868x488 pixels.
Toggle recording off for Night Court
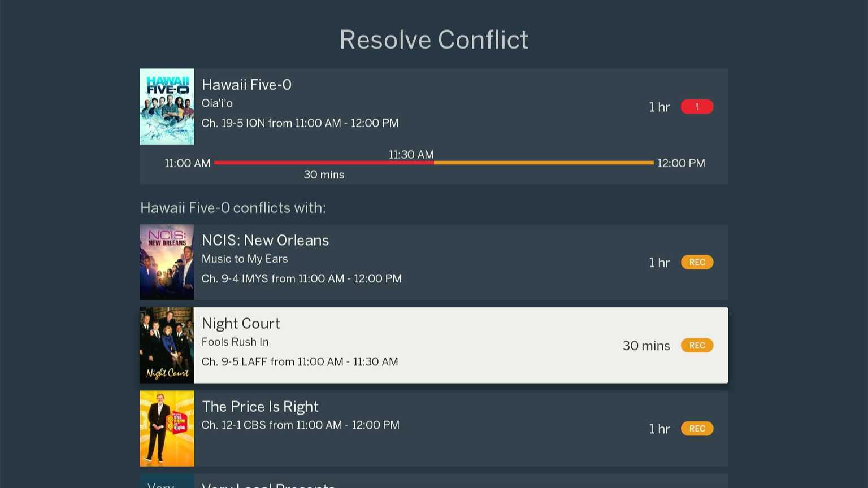(x=697, y=345)
